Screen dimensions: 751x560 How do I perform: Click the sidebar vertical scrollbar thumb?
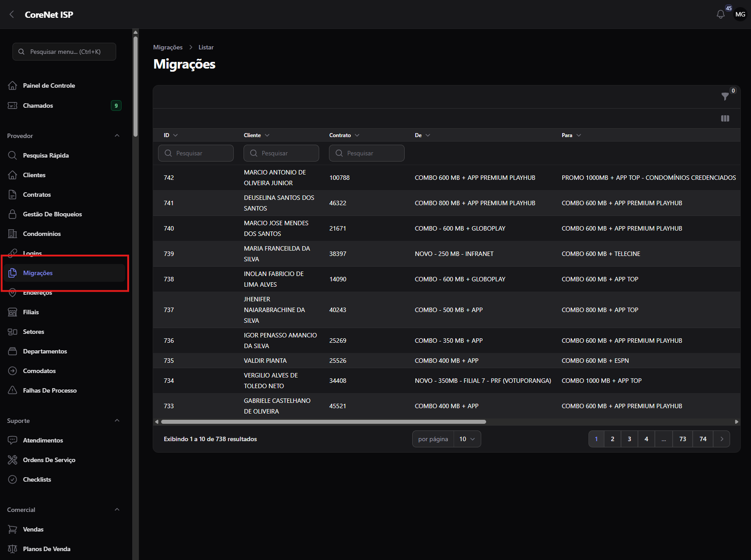tap(135, 86)
